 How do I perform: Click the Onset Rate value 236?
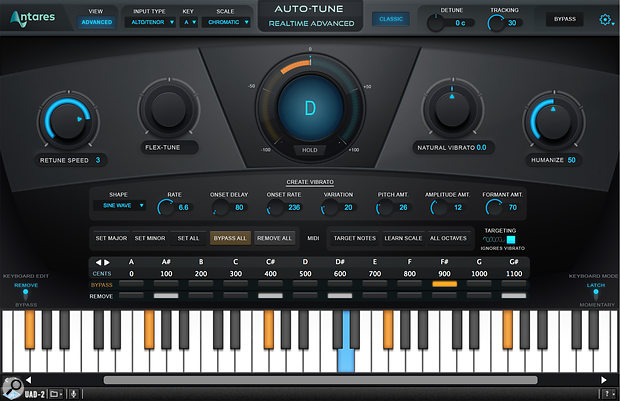[294, 207]
